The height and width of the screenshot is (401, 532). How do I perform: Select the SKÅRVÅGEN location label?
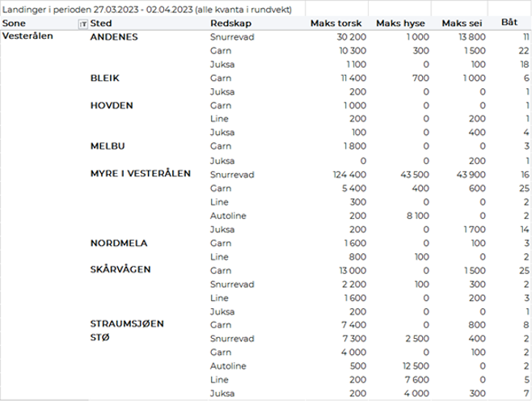coord(123,269)
